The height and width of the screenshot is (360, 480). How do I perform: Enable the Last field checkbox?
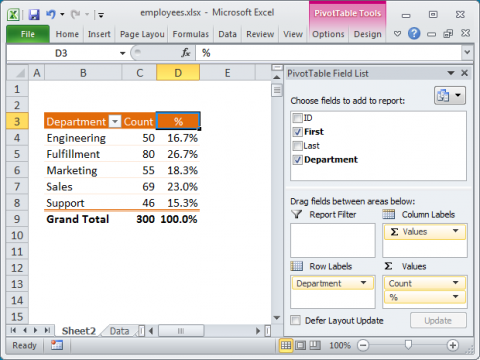pyautogui.click(x=297, y=146)
